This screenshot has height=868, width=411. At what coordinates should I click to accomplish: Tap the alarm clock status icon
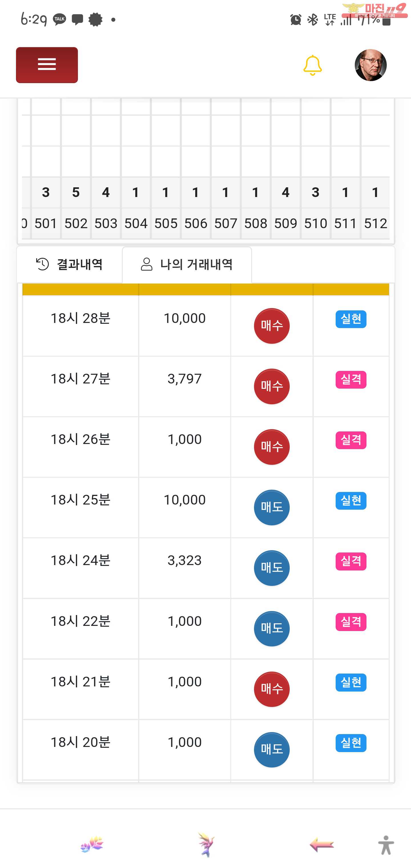pyautogui.click(x=295, y=19)
